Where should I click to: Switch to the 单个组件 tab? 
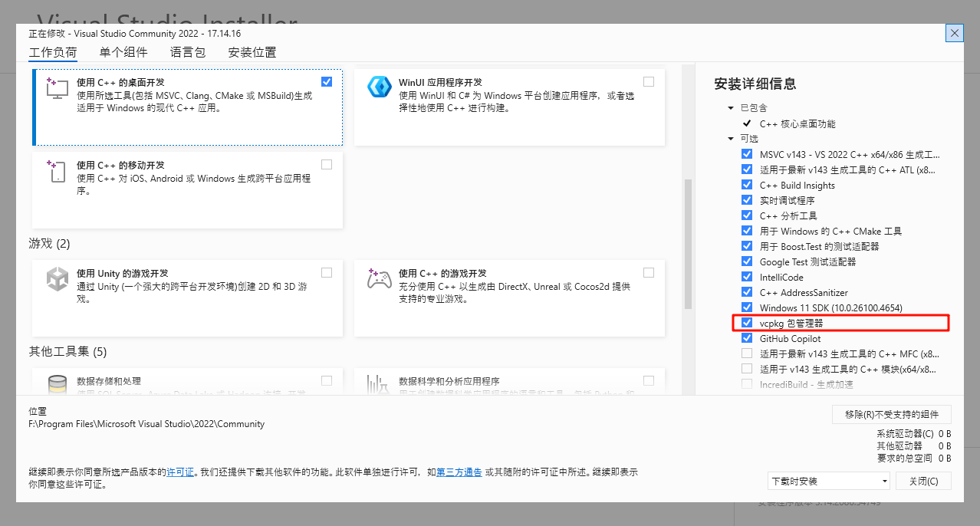coord(123,52)
